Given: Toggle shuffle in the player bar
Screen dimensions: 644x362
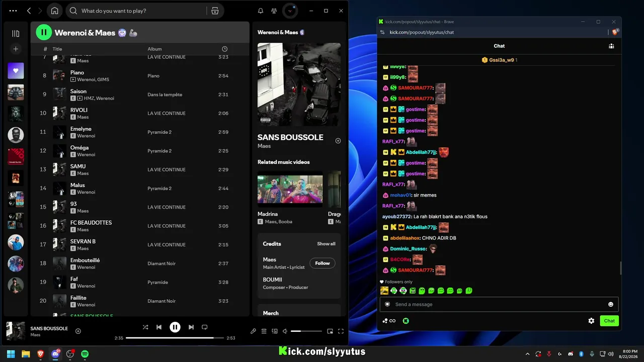Looking at the screenshot, I should point(145,327).
